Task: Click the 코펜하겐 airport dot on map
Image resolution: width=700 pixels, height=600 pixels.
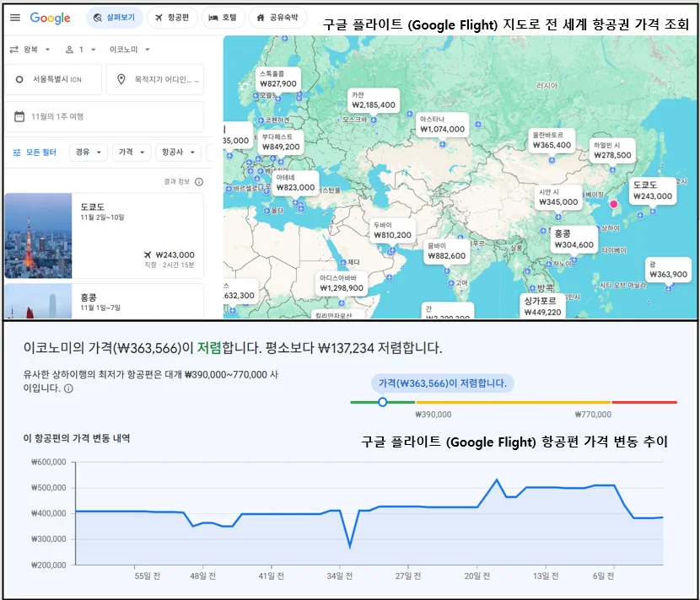Action: point(261,120)
